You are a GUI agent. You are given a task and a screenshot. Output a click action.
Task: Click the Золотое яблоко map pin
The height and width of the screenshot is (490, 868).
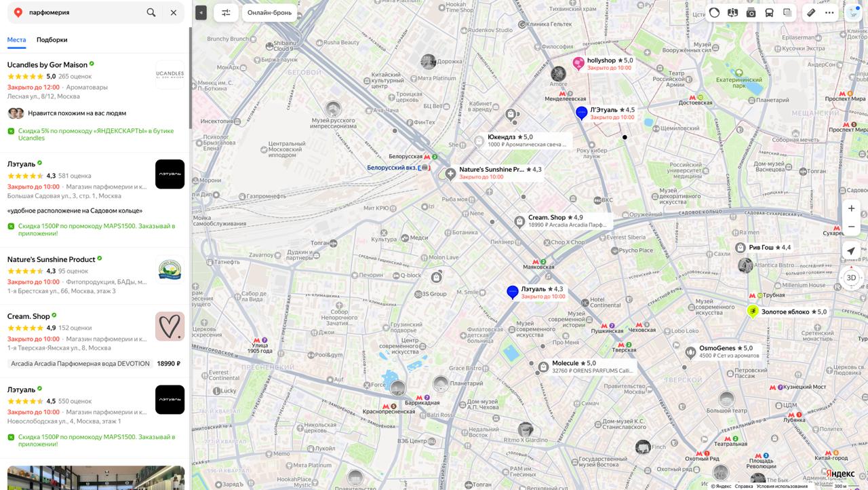(753, 311)
